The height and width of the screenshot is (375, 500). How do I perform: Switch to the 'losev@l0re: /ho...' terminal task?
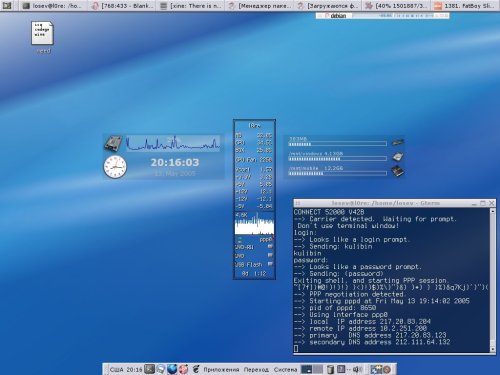[53, 6]
